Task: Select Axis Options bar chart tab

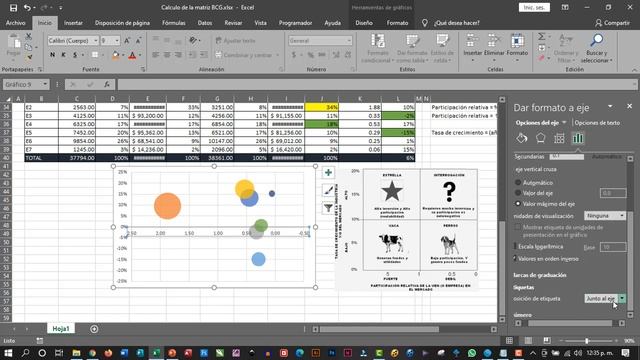Action: pos(578,138)
